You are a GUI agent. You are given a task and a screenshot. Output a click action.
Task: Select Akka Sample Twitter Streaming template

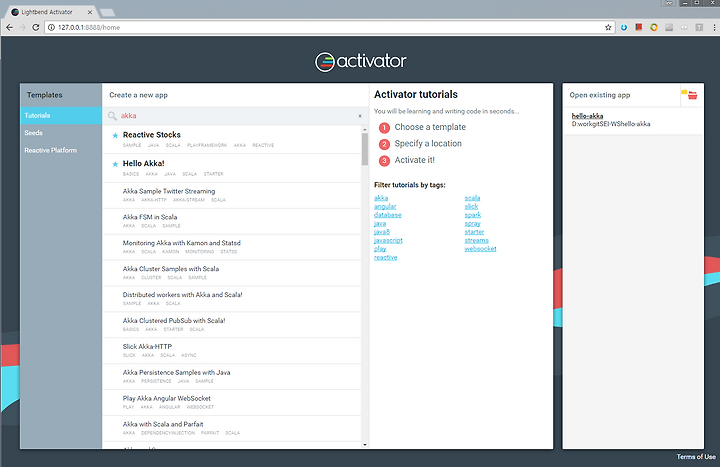pos(231,195)
